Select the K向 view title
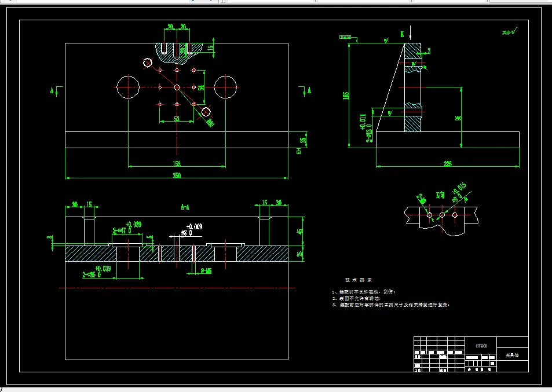The image size is (552, 392). coord(440,195)
